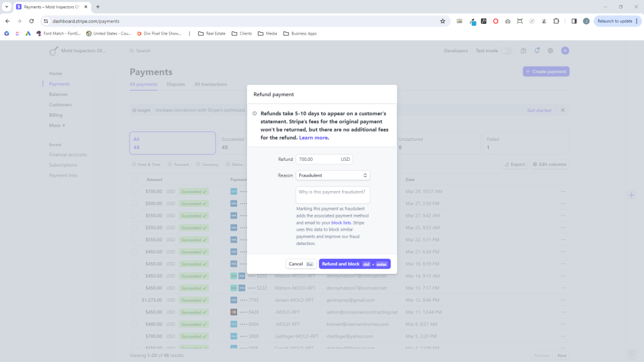Open the Developers menu
Screen dimensions: 644x362
[x=455, y=51]
